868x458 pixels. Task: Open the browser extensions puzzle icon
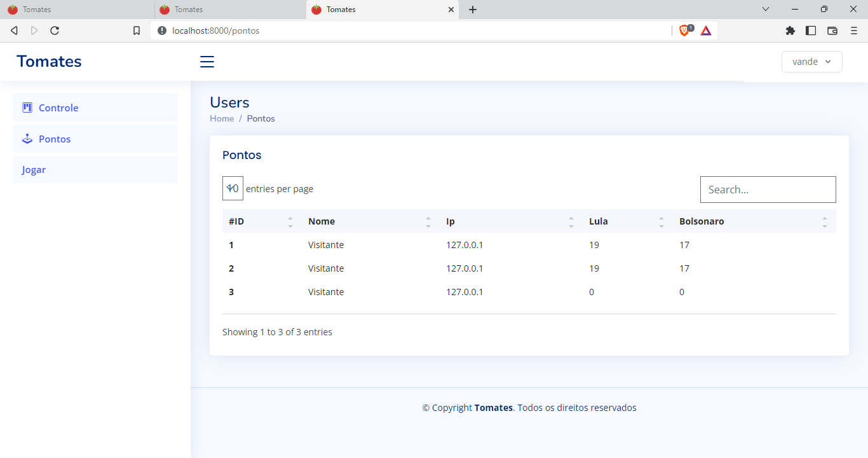[790, 31]
